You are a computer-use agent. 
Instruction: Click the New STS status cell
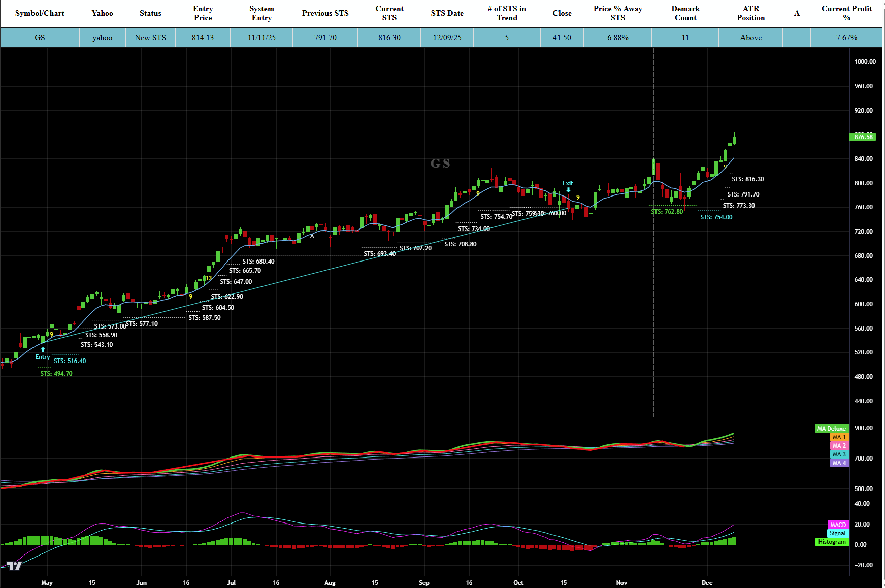[x=150, y=38]
